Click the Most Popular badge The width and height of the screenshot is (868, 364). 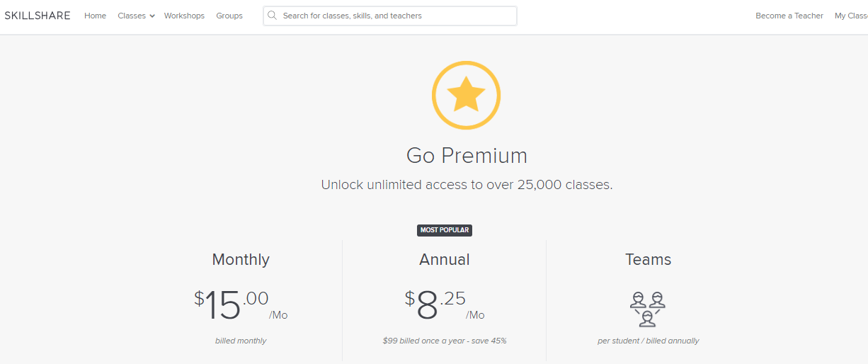pyautogui.click(x=444, y=230)
